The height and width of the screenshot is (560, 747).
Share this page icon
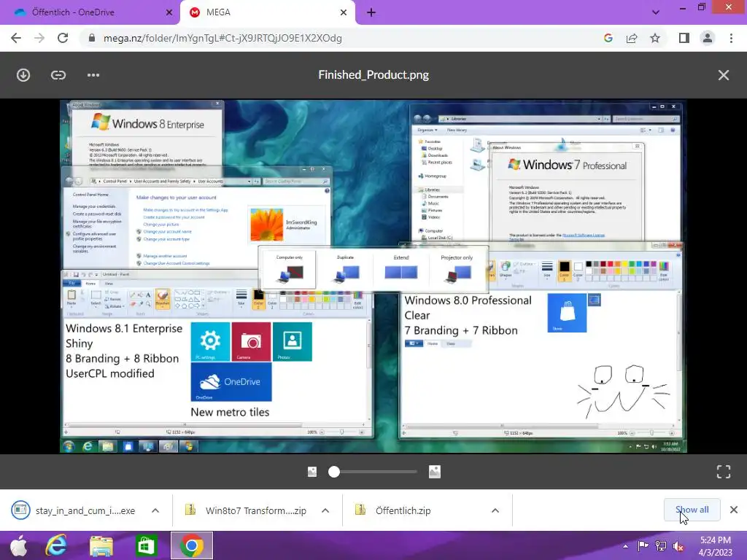click(x=632, y=38)
